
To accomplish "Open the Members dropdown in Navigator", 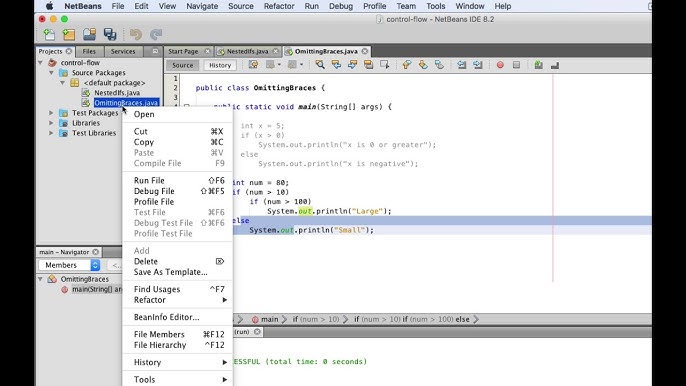I will tap(70, 265).
